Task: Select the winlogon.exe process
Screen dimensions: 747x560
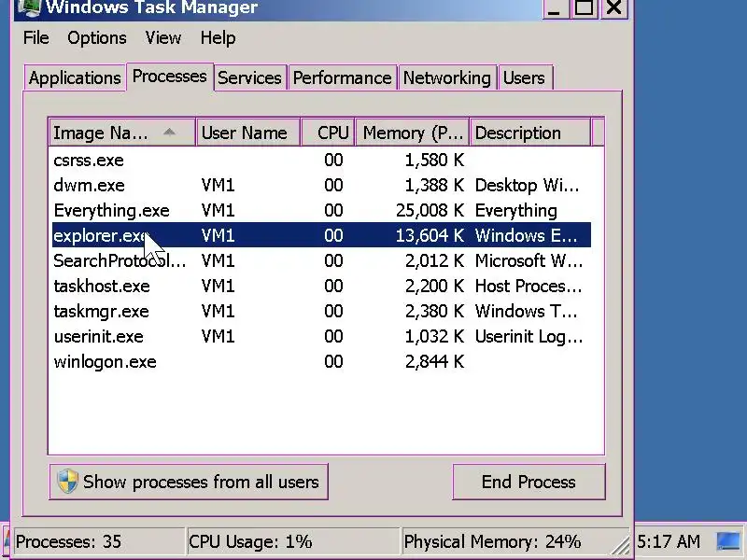Action: tap(321, 361)
